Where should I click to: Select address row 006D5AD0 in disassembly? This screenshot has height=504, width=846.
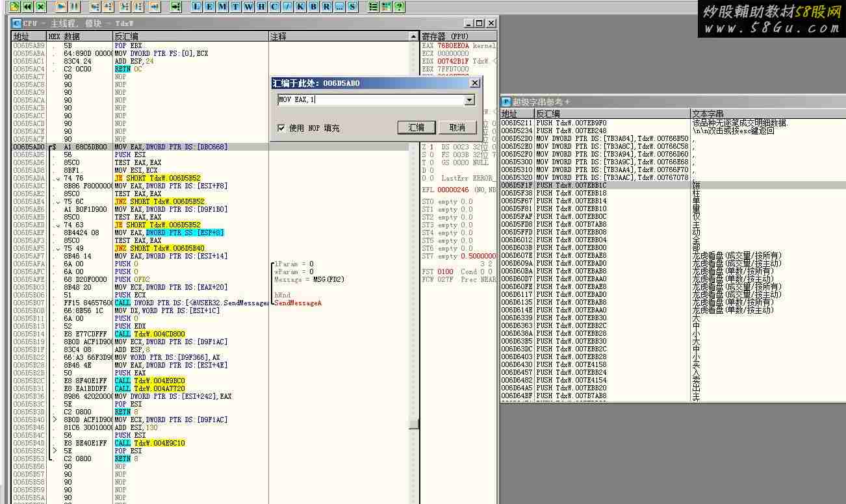(211, 147)
